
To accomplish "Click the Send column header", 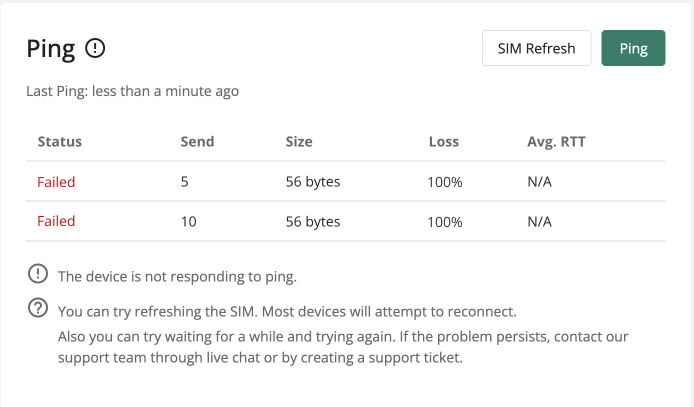I will (197, 141).
